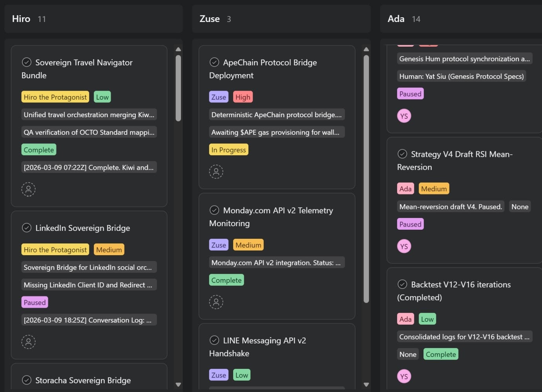Viewport: 542px width, 392px height.
Task: Open the High priority tag on ApeChain Protocol Bridge
Action: (243, 96)
